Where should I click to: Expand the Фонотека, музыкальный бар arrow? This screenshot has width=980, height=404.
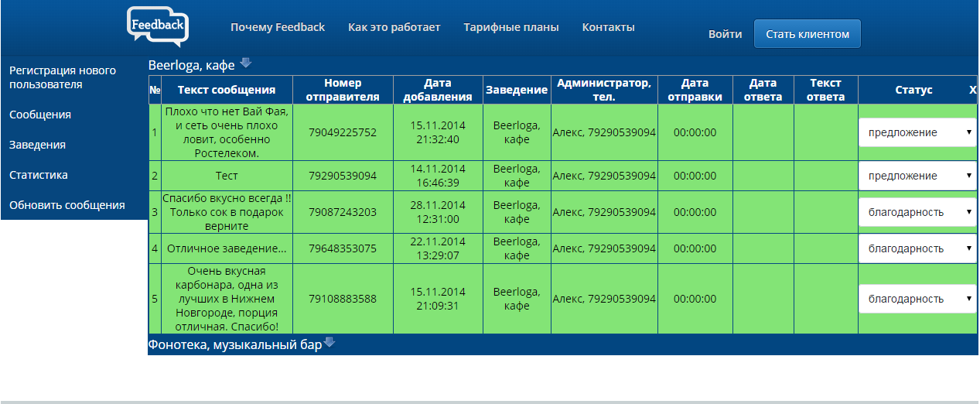pos(330,343)
